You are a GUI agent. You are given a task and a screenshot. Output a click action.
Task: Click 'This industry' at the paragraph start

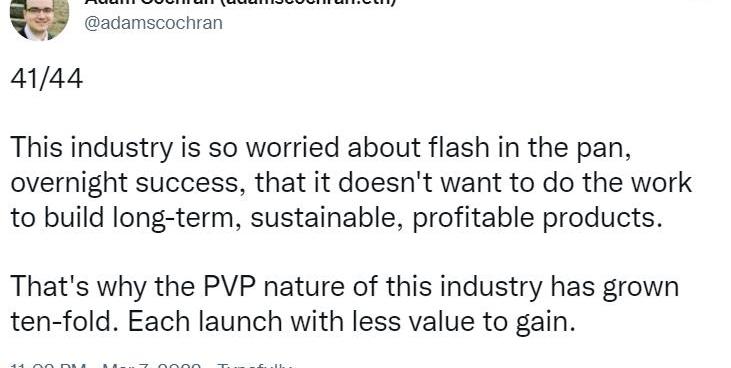pos(91,148)
